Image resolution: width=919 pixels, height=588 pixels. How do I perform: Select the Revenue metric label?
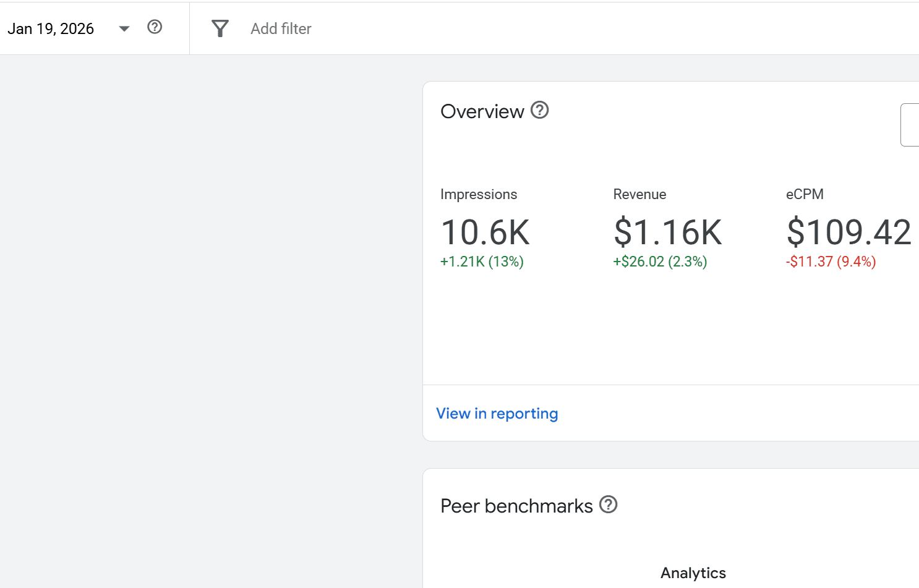point(639,194)
